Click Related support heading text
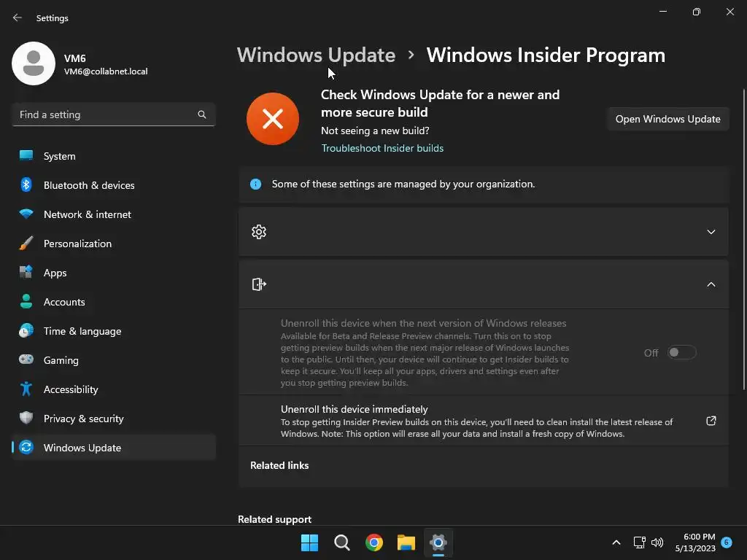This screenshot has width=747, height=560. click(274, 519)
